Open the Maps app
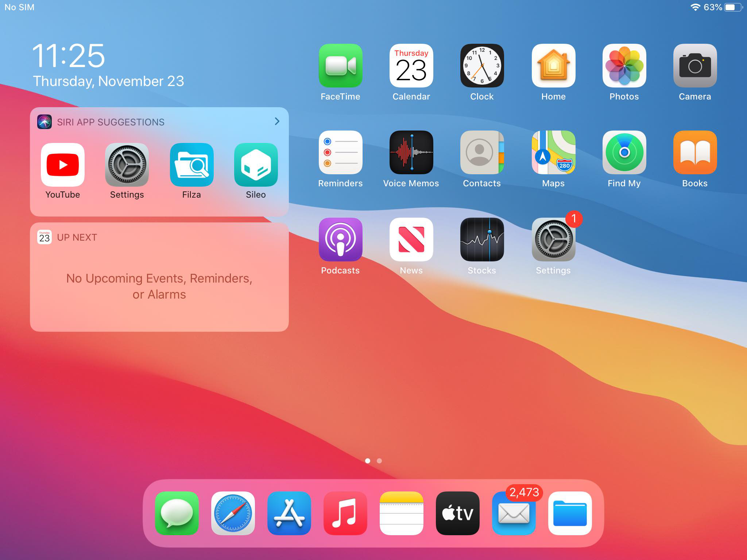This screenshot has width=747, height=560. [553, 152]
